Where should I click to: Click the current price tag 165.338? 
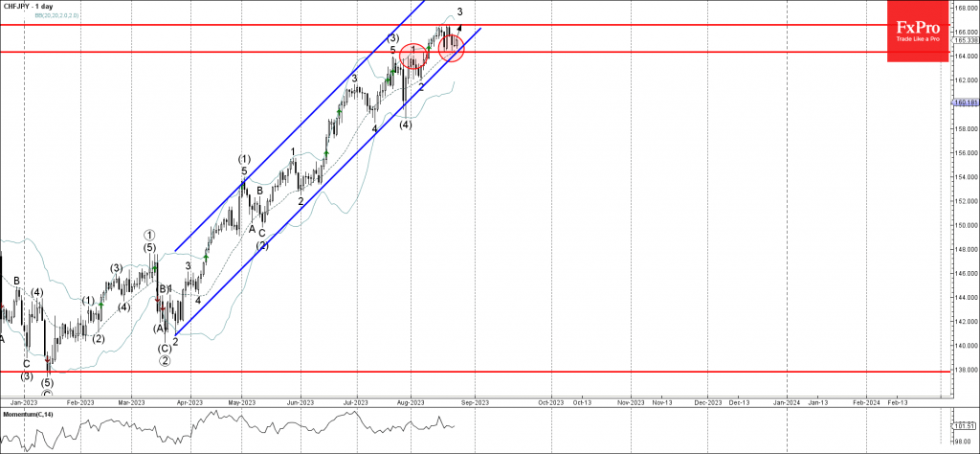tap(965, 40)
